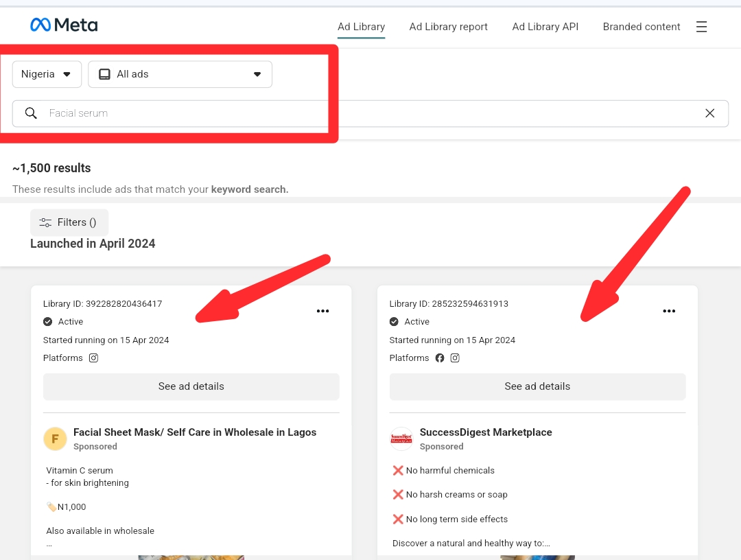Click Active status checkmark on the first ad
Image resolution: width=741 pixels, height=560 pixels.
click(48, 322)
